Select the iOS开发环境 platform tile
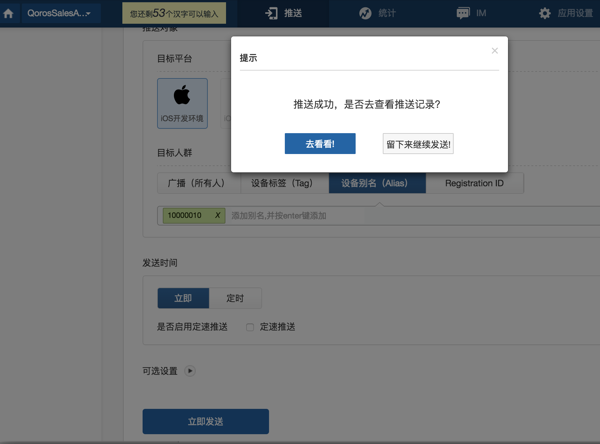Image resolution: width=600 pixels, height=444 pixels. point(183,103)
